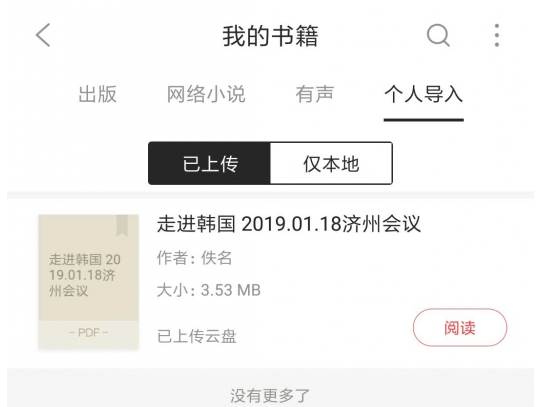Switch to the 出版 tab
This screenshot has height=407, width=544.
pyautogui.click(x=97, y=94)
